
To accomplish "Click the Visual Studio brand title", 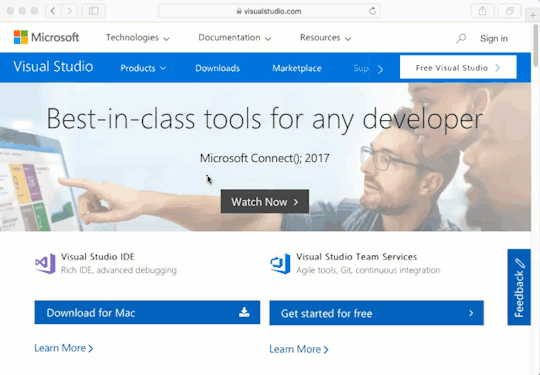I will click(53, 66).
